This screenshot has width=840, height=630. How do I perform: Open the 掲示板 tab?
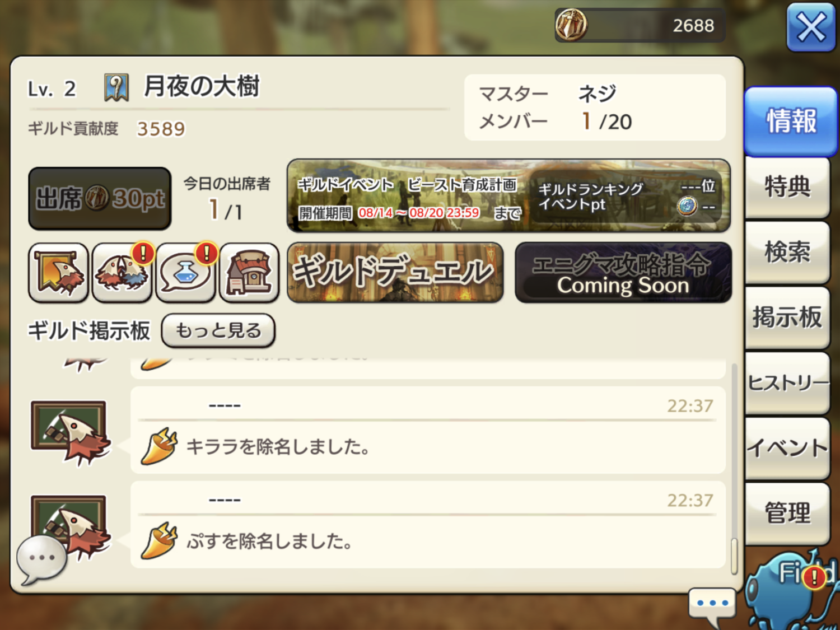[x=787, y=317]
